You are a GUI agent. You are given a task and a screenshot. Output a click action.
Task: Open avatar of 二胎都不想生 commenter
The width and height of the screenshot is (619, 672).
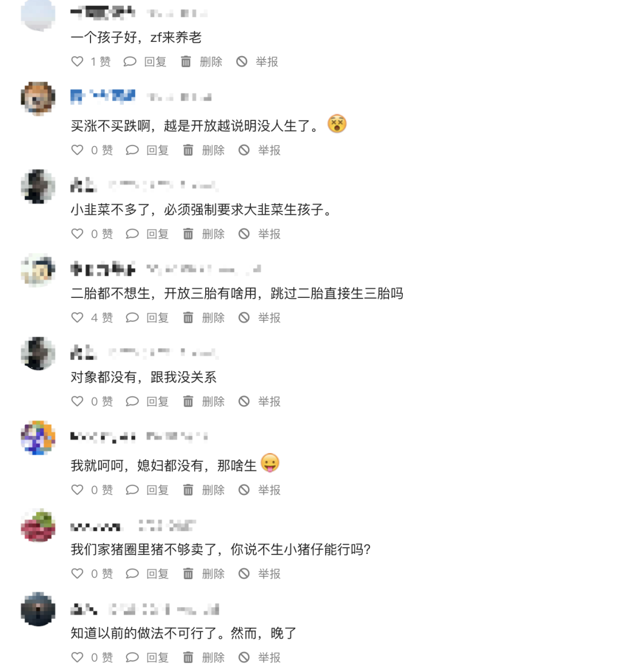tap(38, 270)
